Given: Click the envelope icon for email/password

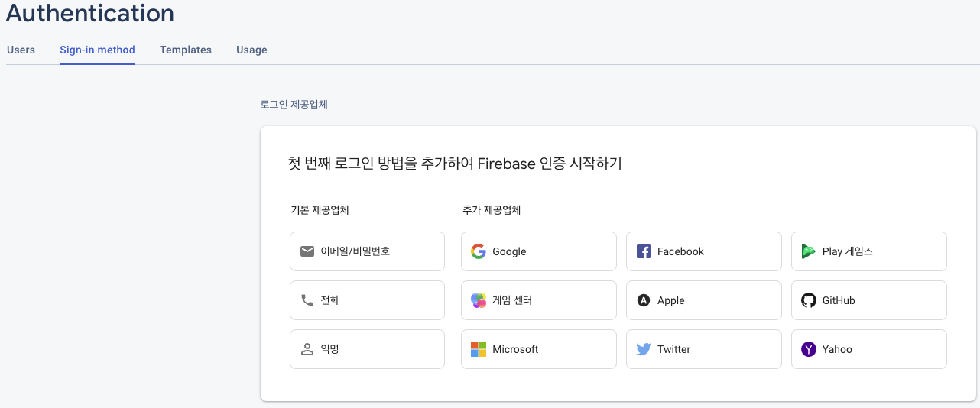Looking at the screenshot, I should (x=307, y=251).
